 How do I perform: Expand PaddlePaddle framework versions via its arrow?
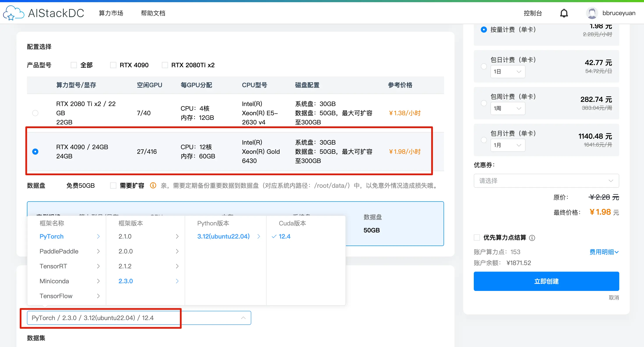99,251
